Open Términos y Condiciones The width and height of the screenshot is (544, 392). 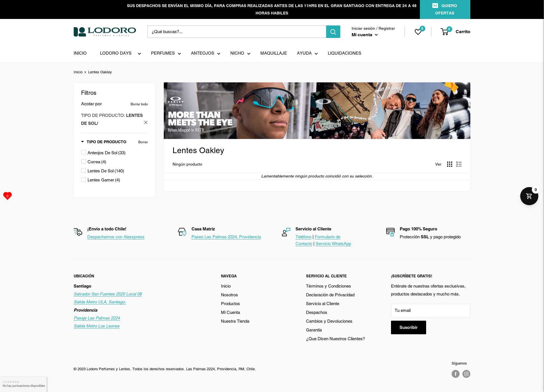tap(328, 286)
